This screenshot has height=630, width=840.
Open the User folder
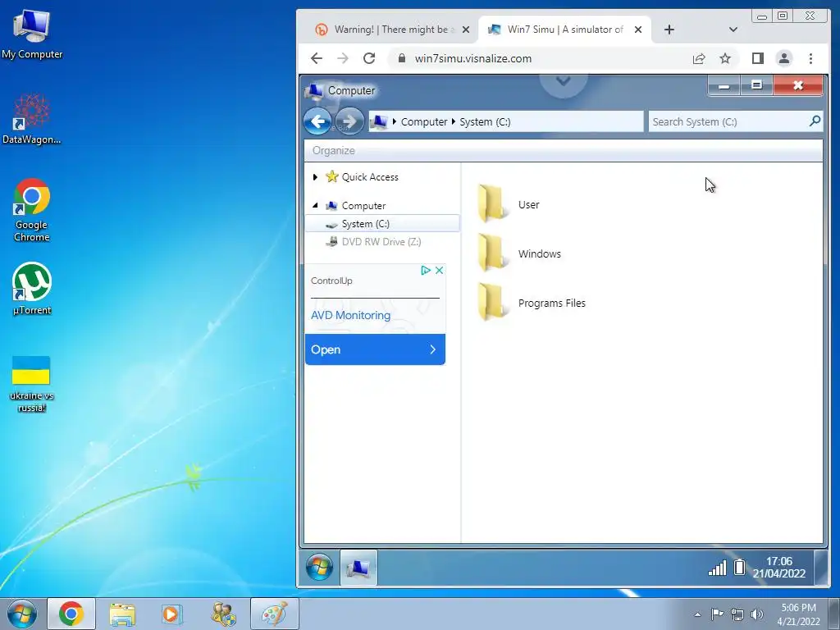point(509,204)
